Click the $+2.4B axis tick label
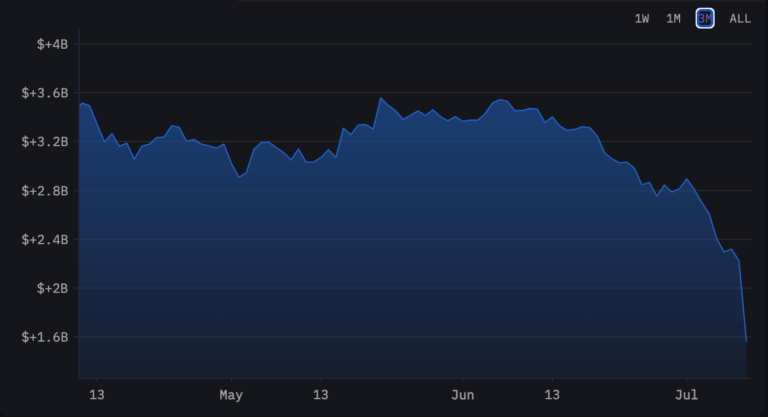Screen dimensions: 768x417 click(x=44, y=240)
